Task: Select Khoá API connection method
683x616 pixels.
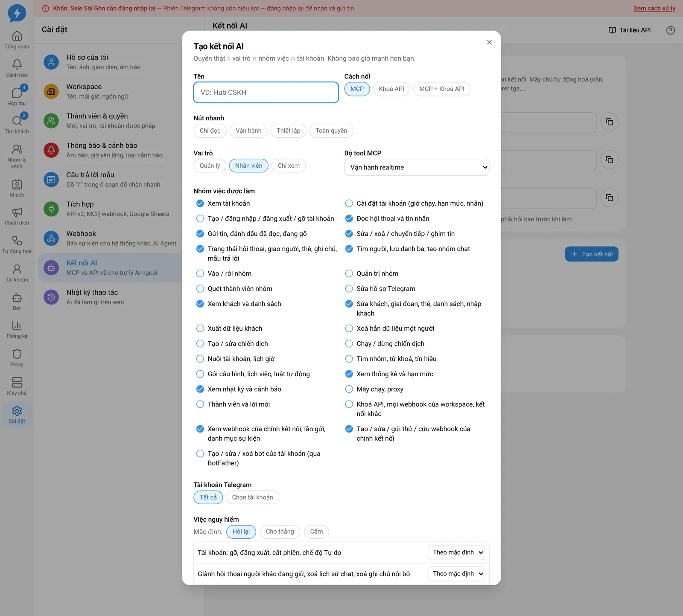Action: [x=391, y=89]
